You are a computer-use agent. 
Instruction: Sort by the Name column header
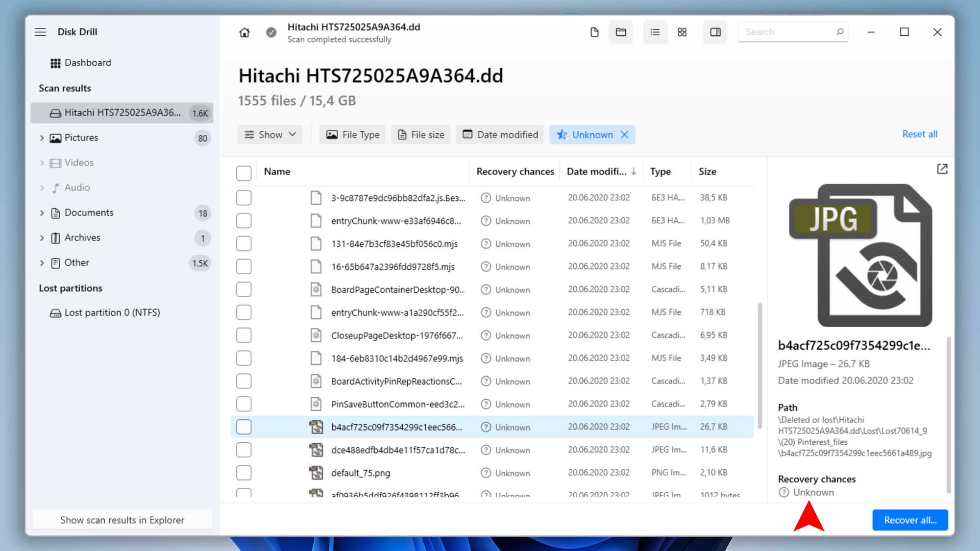277,171
